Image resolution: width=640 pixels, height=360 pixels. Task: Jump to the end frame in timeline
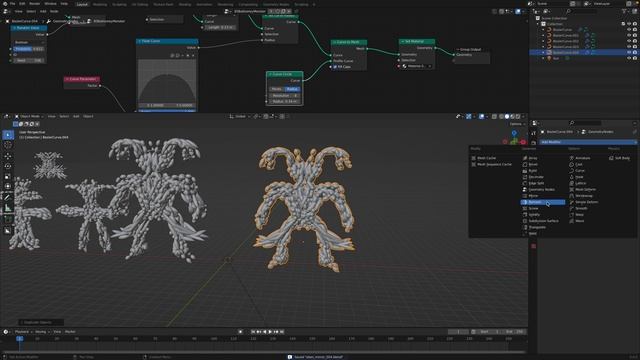pos(282,332)
